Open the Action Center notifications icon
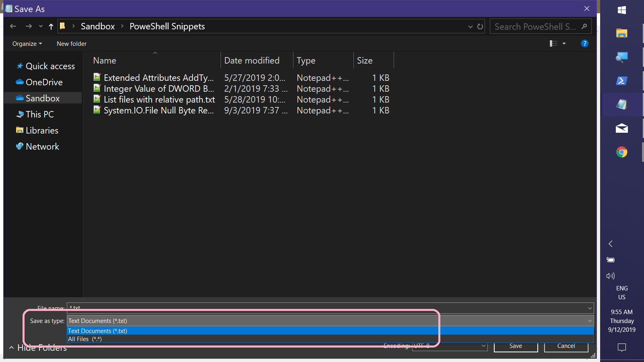 pos(622,347)
